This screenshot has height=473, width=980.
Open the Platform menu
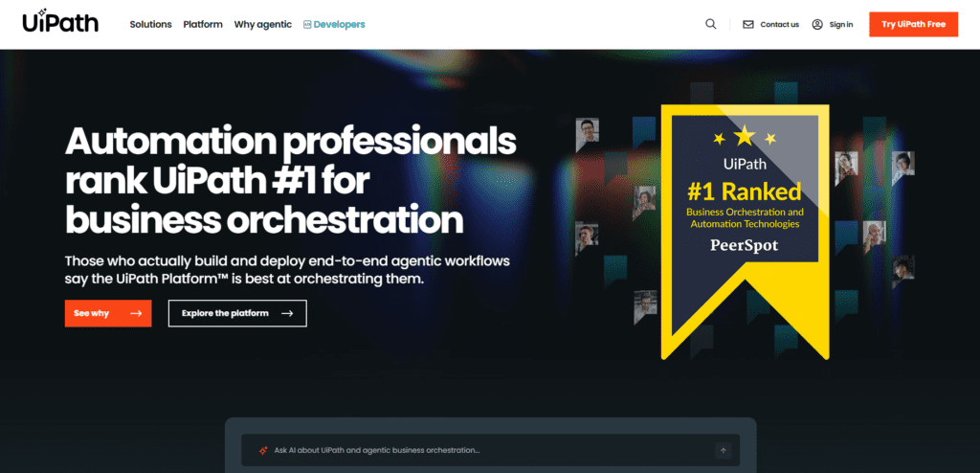pyautogui.click(x=203, y=24)
